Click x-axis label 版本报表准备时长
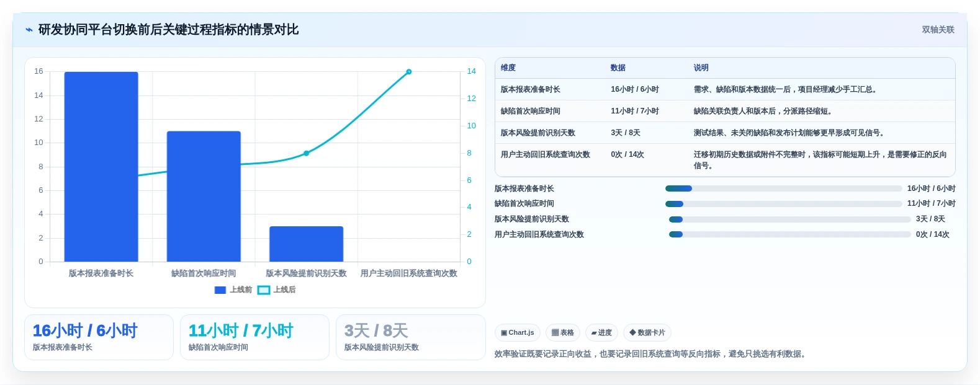This screenshot has width=980, height=385. pyautogui.click(x=101, y=273)
